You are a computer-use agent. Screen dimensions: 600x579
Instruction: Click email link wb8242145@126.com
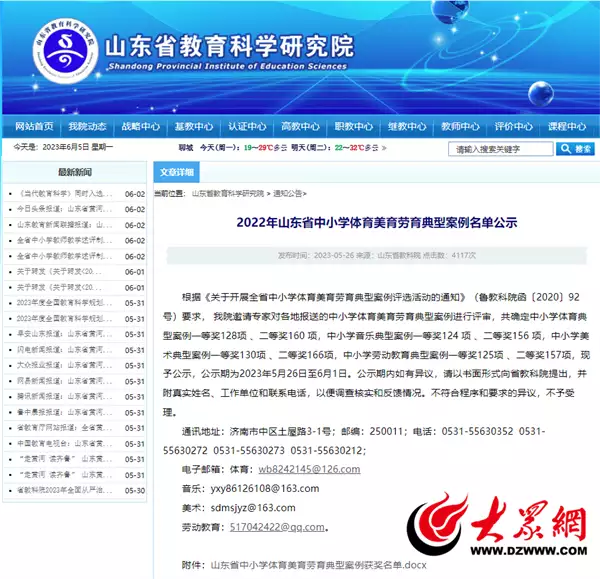309,469
